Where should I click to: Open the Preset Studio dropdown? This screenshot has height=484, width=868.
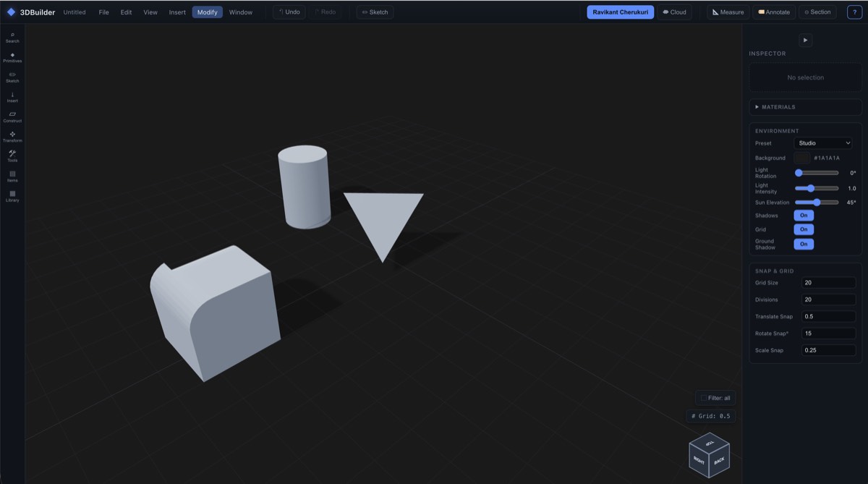(x=823, y=143)
